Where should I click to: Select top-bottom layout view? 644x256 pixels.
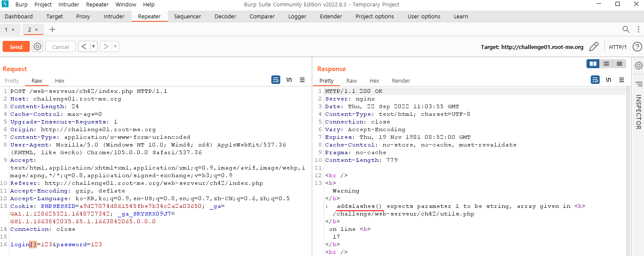click(x=606, y=64)
